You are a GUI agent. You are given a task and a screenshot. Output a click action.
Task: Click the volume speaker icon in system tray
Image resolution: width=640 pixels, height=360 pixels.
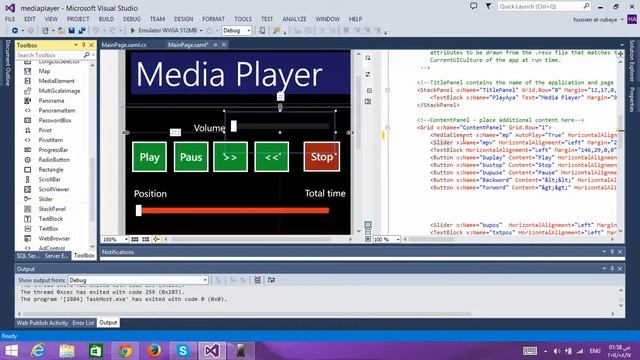point(557,351)
